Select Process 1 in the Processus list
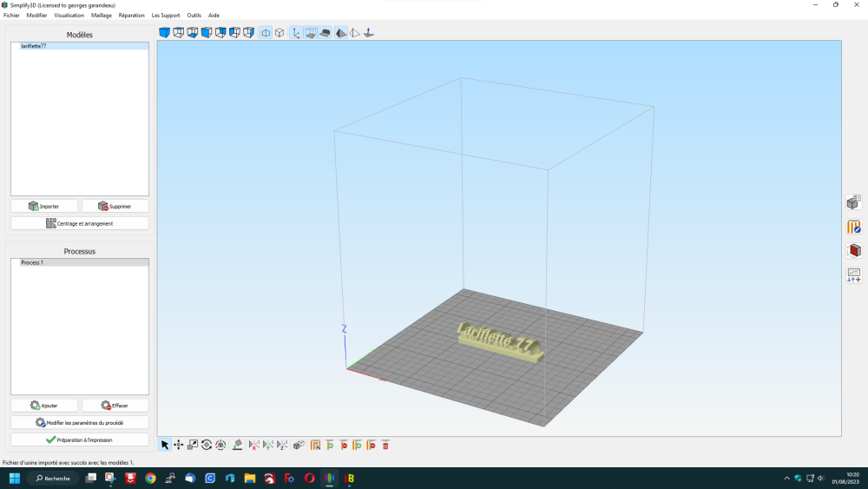Image resolution: width=868 pixels, height=489 pixels. pos(32,262)
